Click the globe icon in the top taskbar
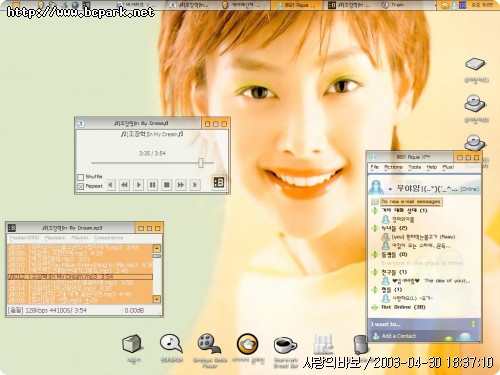This screenshot has width=500, height=375. click(75, 5)
